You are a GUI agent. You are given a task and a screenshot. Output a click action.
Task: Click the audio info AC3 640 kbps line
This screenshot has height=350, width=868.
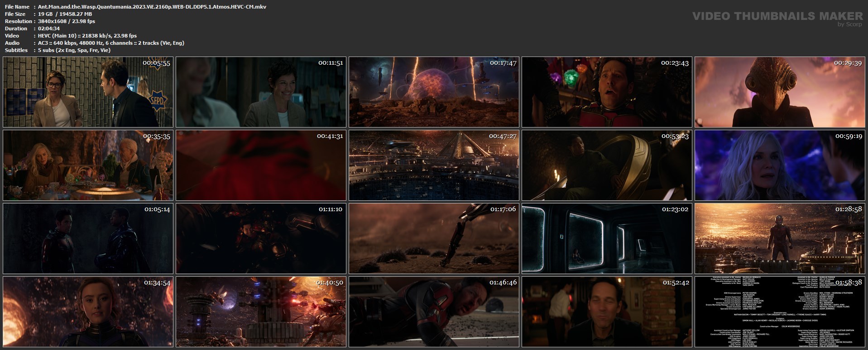(x=111, y=43)
